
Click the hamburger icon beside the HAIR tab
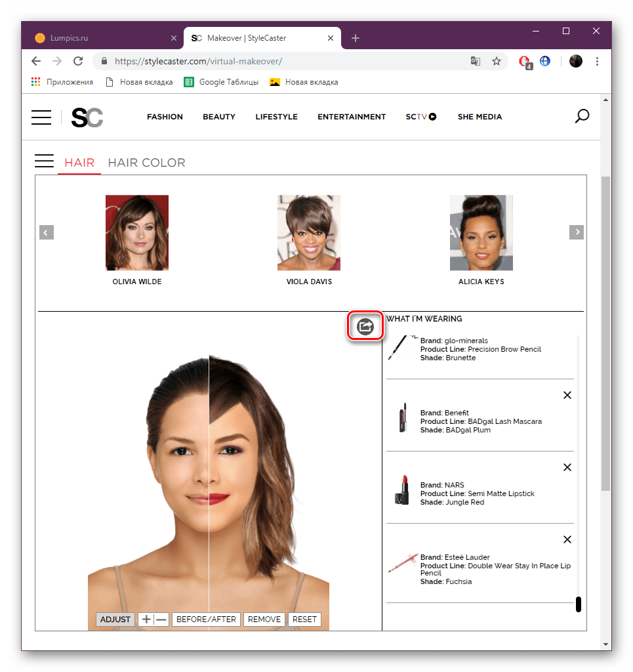click(x=44, y=161)
